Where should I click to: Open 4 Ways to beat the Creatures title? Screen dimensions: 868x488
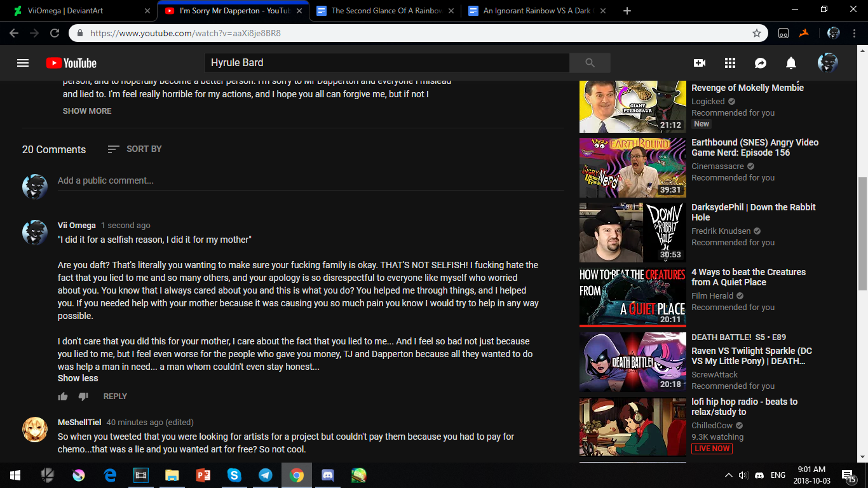point(749,277)
